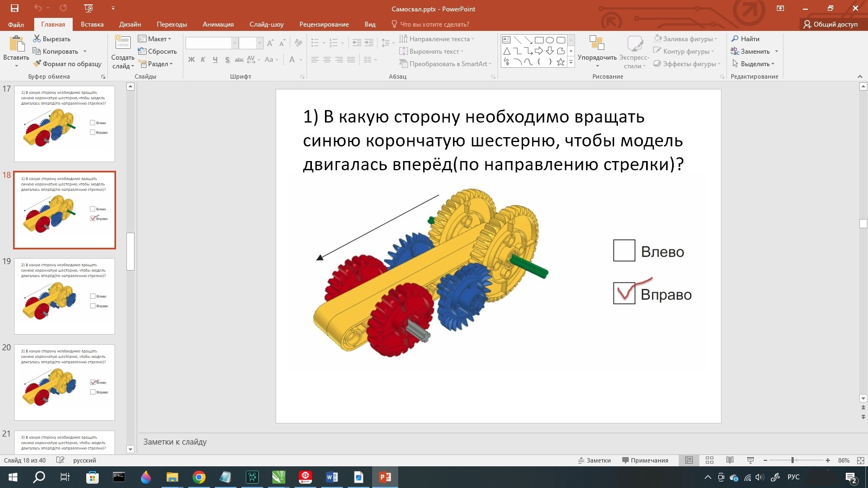Click the Find magnifier icon
Screen dimensions: 868x488
(735, 39)
